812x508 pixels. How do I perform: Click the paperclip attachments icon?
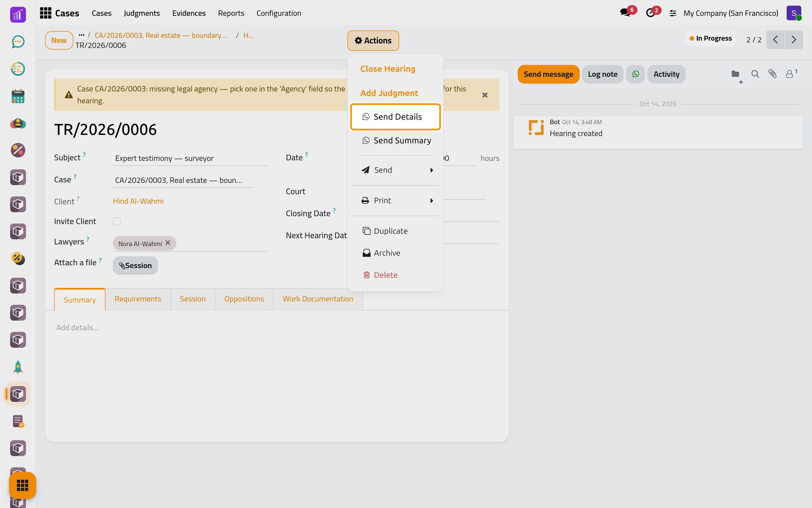coord(772,74)
